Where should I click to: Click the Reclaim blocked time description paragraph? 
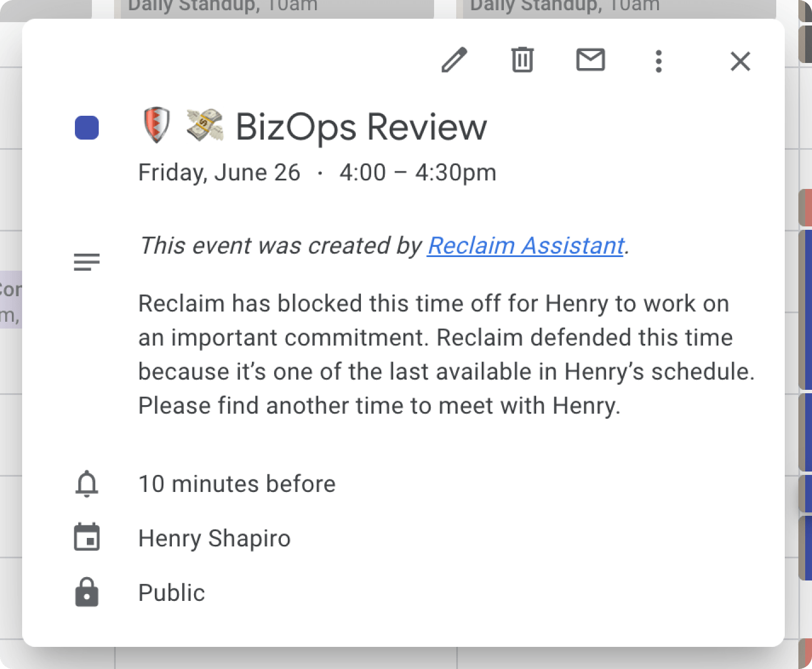click(447, 355)
